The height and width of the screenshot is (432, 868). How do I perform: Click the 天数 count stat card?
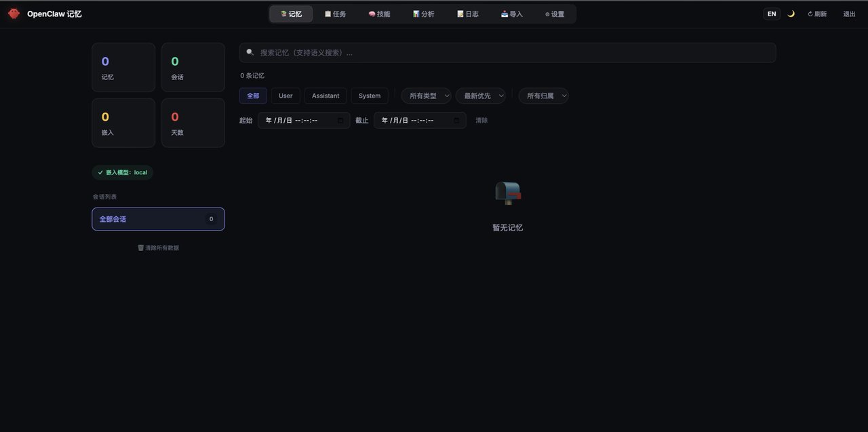coord(193,123)
